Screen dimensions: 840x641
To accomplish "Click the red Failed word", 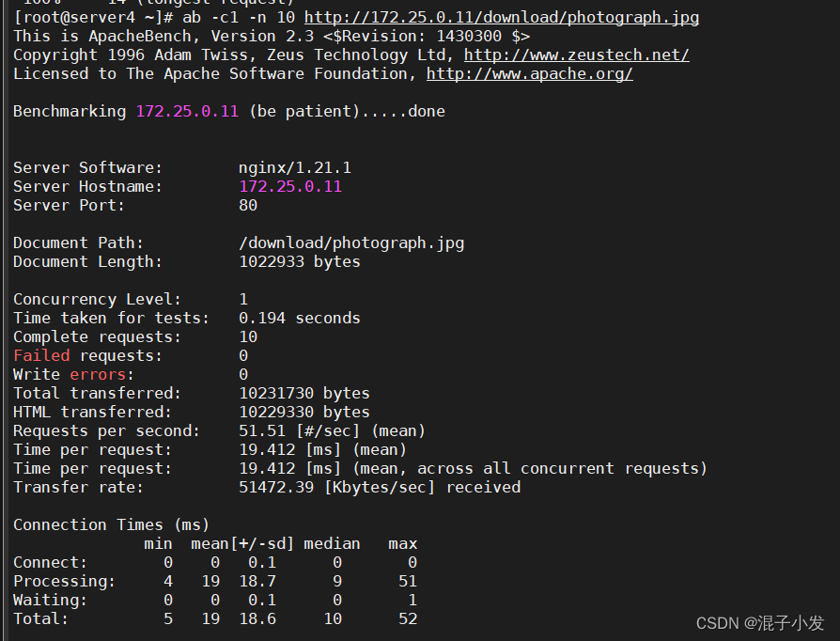I will coord(41,355).
